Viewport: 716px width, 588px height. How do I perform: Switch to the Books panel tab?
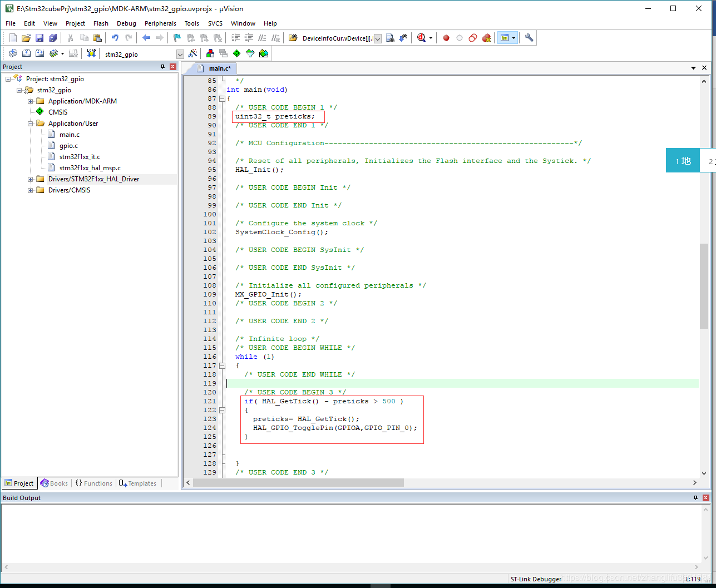click(54, 483)
